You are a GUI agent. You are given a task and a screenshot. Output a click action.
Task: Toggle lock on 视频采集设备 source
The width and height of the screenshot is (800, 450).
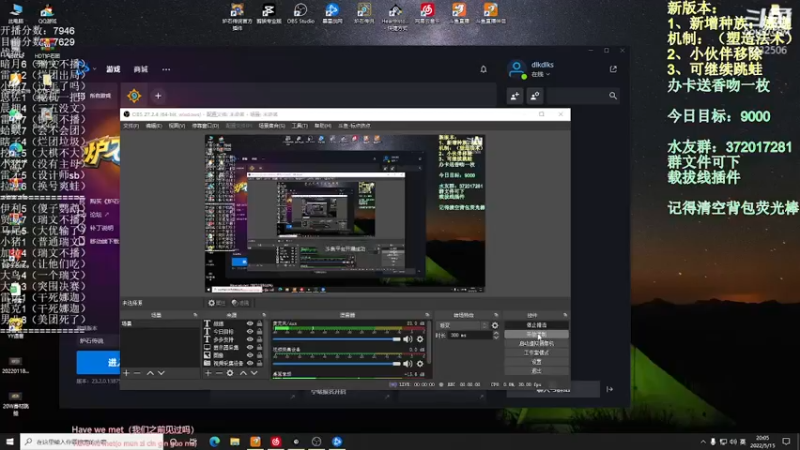tap(260, 363)
